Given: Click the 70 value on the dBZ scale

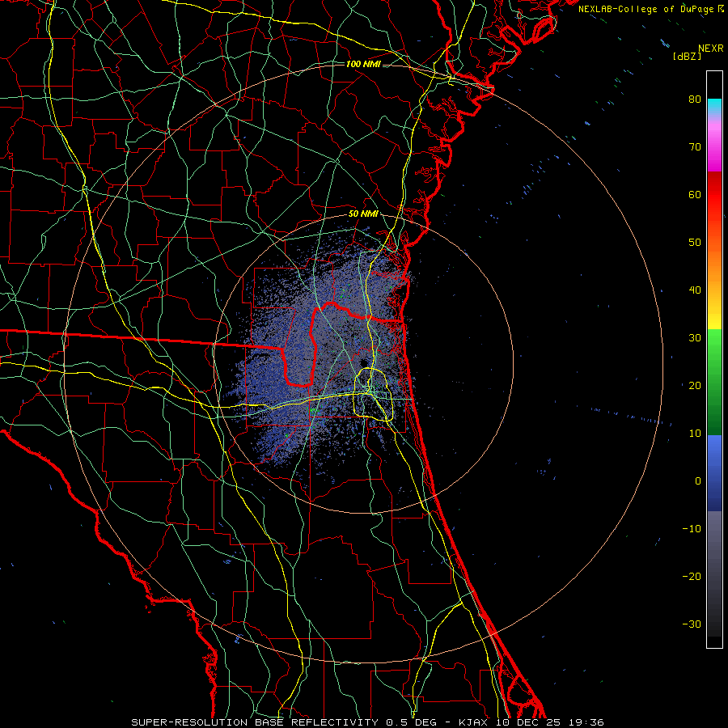Looking at the screenshot, I should point(695,146).
